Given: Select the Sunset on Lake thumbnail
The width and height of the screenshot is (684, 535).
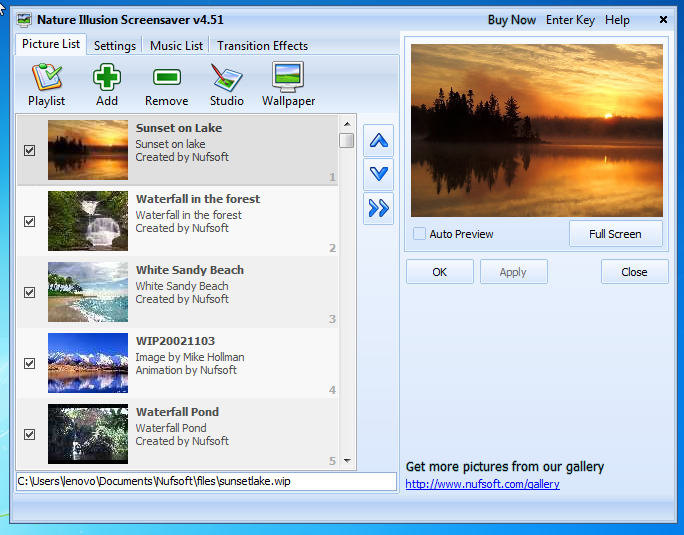Looking at the screenshot, I should (x=88, y=150).
